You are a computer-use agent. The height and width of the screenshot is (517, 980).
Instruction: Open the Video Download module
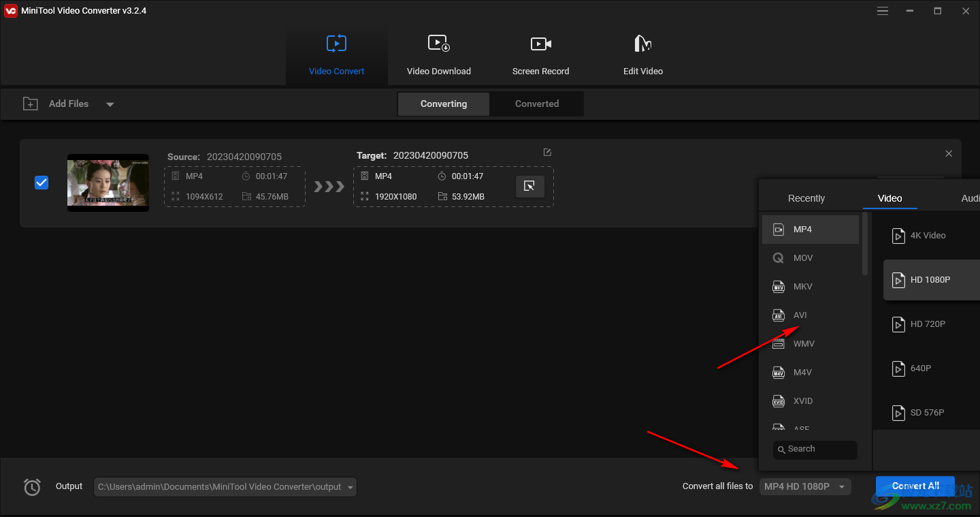point(439,55)
